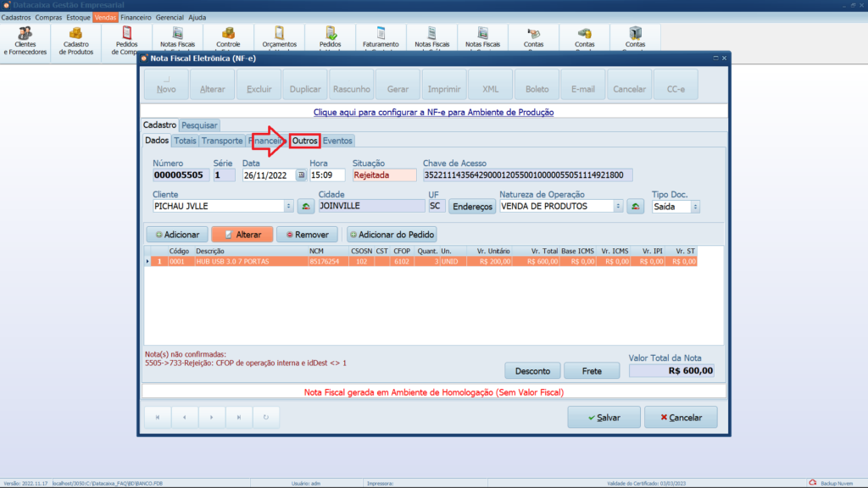
Task: Click link to configure NF-e Production environment
Action: click(x=433, y=111)
